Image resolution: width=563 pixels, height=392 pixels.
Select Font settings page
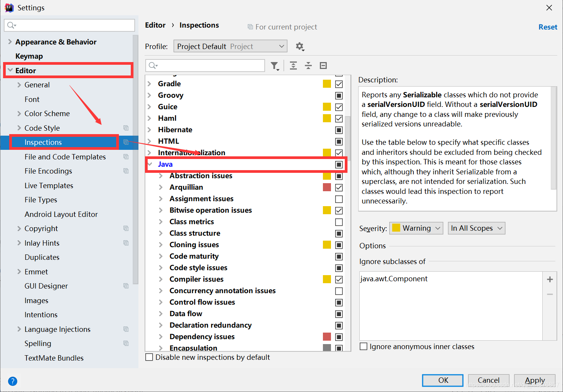tap(32, 99)
